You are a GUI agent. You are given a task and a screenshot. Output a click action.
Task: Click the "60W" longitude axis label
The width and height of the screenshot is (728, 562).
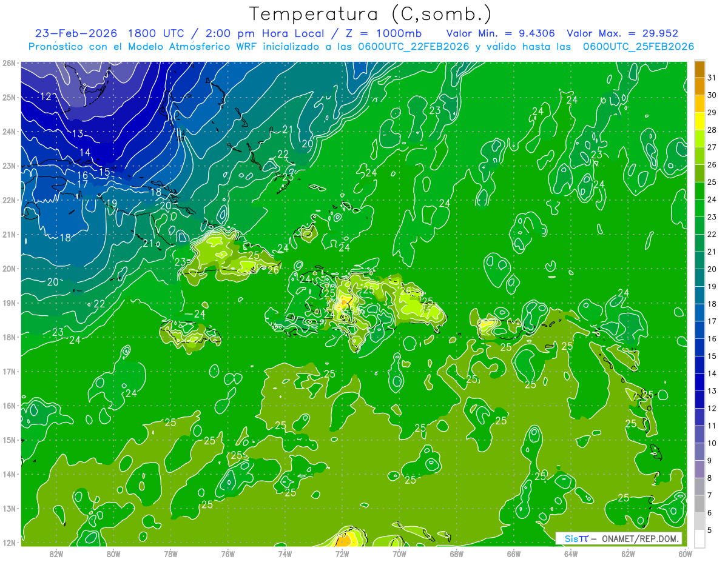[x=684, y=554]
